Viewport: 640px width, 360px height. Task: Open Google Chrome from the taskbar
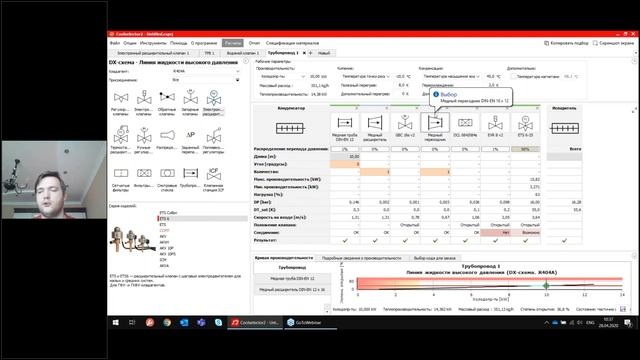click(x=167, y=322)
